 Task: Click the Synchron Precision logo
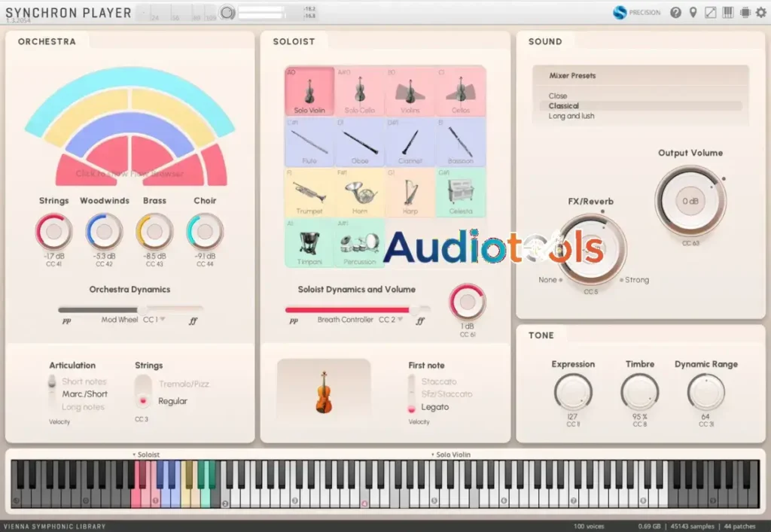636,13
